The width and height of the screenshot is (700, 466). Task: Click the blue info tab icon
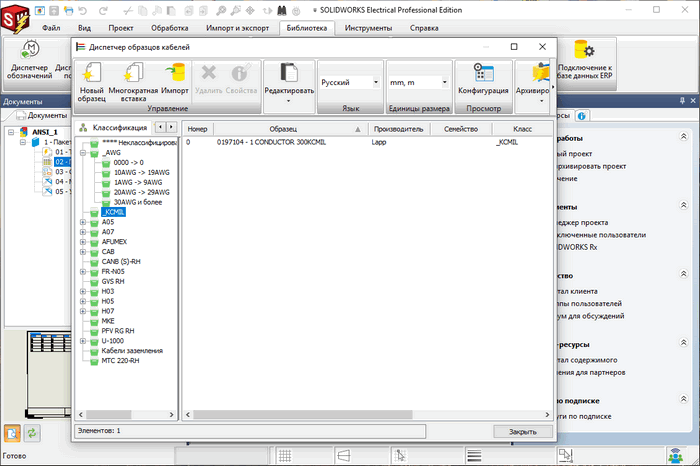tap(581, 116)
